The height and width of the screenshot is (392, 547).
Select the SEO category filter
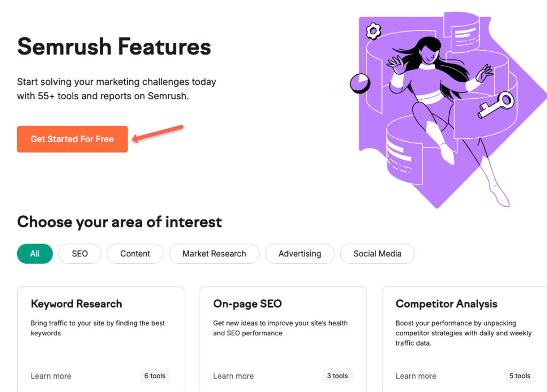pyautogui.click(x=80, y=254)
